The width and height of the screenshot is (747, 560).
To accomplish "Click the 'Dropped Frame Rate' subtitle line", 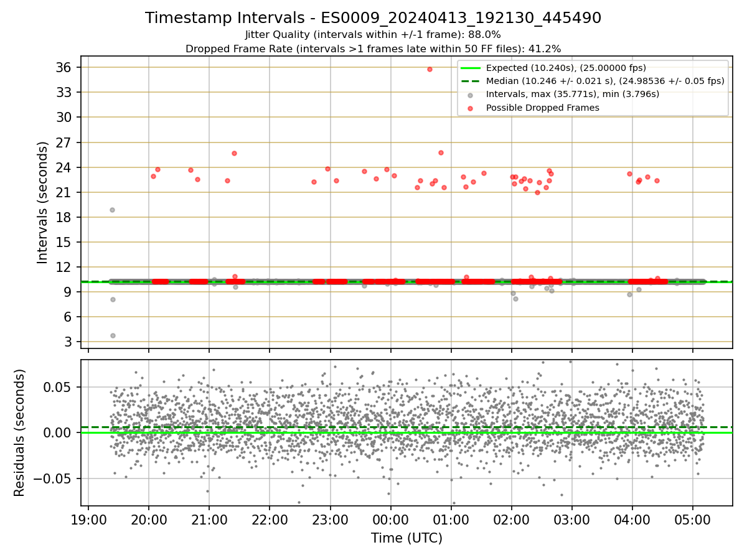I will (x=373, y=49).
